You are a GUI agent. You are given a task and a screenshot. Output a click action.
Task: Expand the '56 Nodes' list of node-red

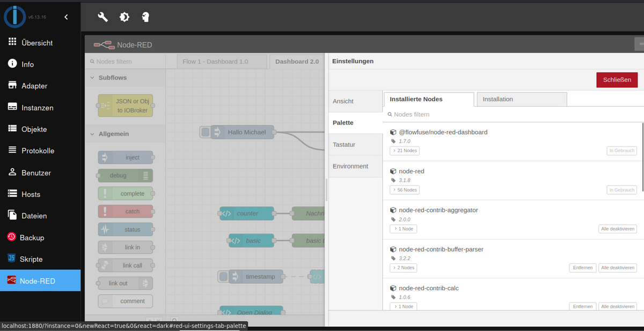point(405,190)
